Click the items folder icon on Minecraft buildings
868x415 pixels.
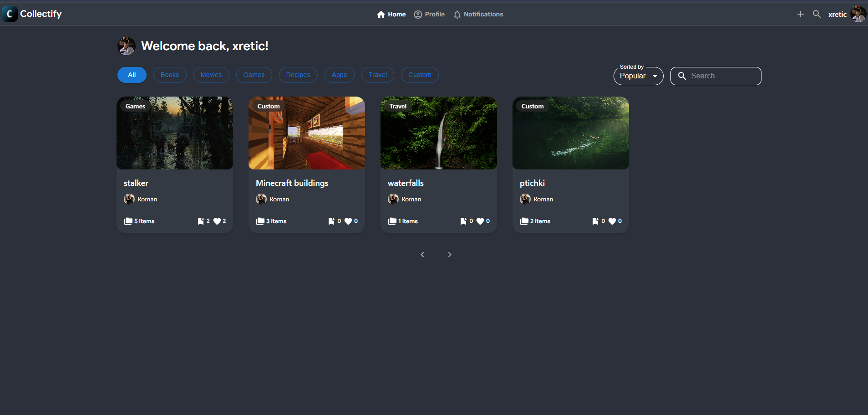260,221
